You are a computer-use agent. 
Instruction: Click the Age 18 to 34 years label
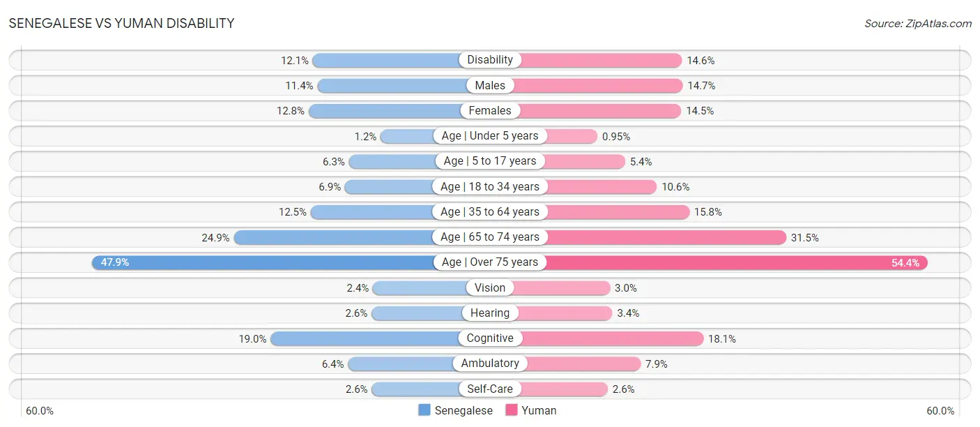tap(490, 186)
